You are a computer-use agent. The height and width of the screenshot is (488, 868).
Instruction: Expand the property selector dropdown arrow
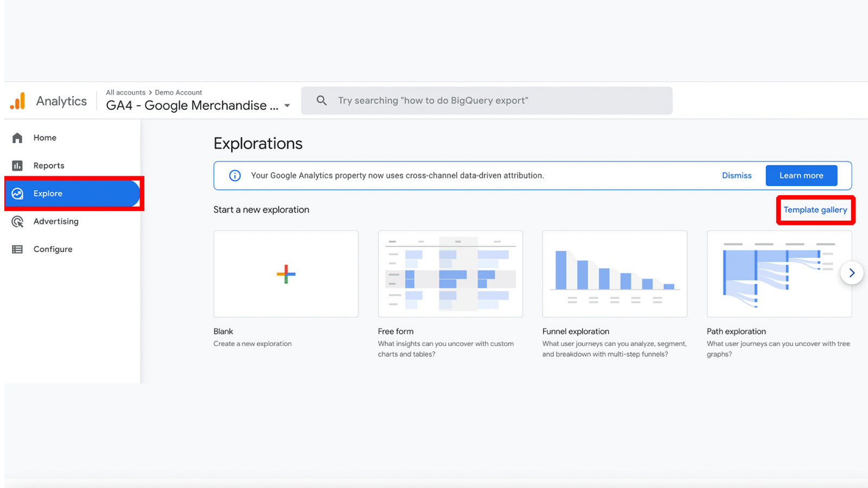pyautogui.click(x=288, y=106)
